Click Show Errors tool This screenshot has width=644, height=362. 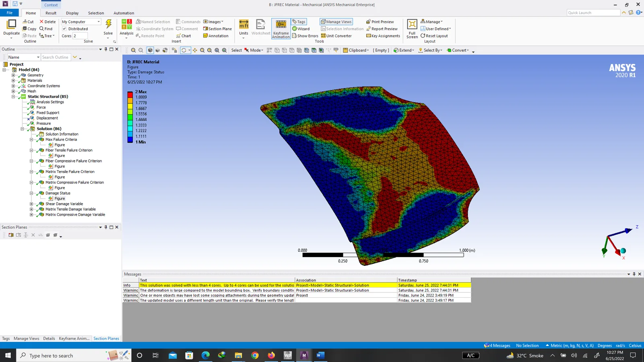[305, 36]
